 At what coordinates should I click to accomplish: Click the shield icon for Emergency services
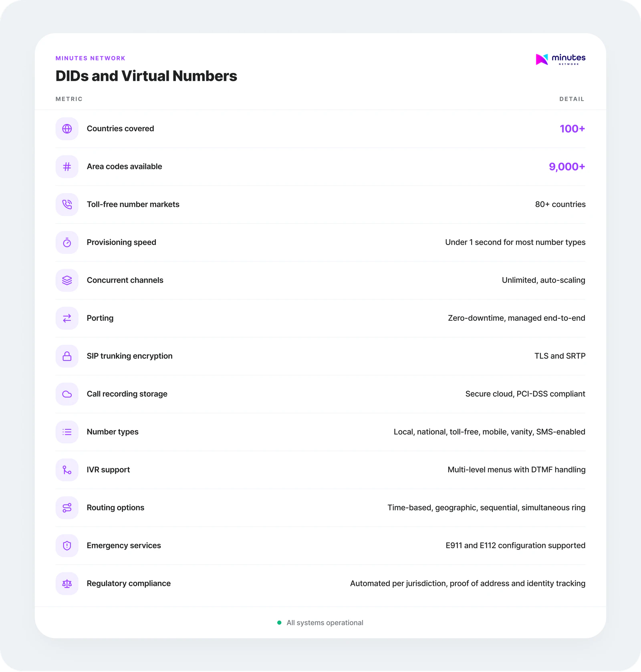pyautogui.click(x=67, y=545)
